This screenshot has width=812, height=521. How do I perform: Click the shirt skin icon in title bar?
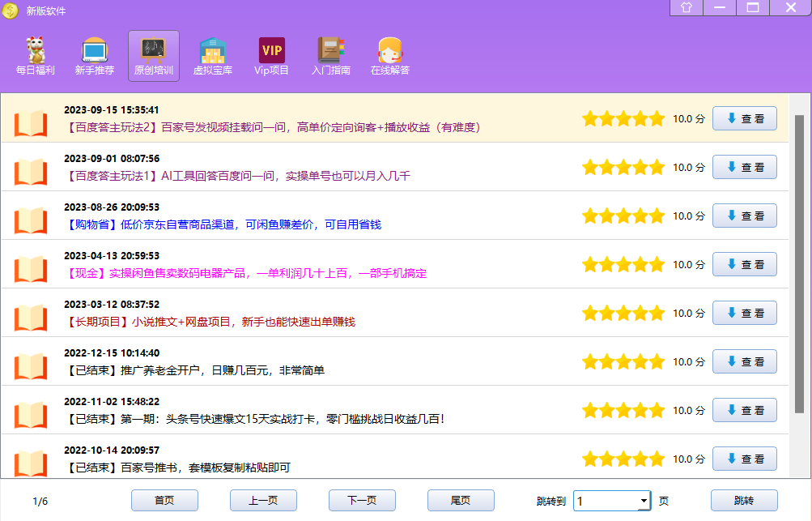[687, 8]
